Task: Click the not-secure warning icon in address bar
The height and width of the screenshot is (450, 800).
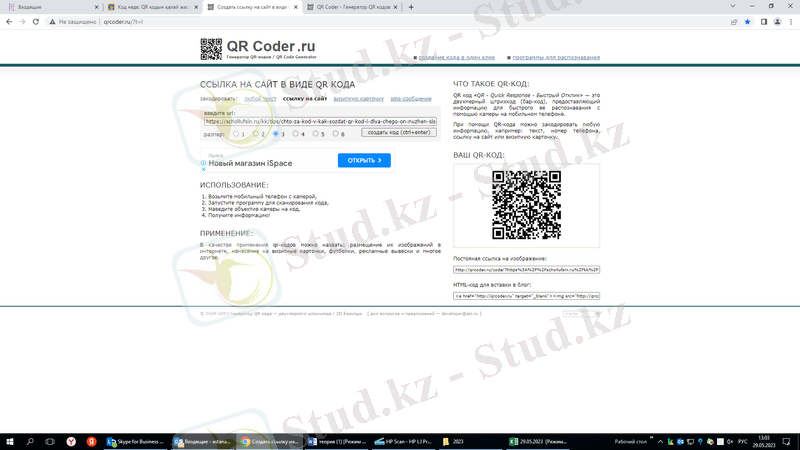Action: [52, 22]
